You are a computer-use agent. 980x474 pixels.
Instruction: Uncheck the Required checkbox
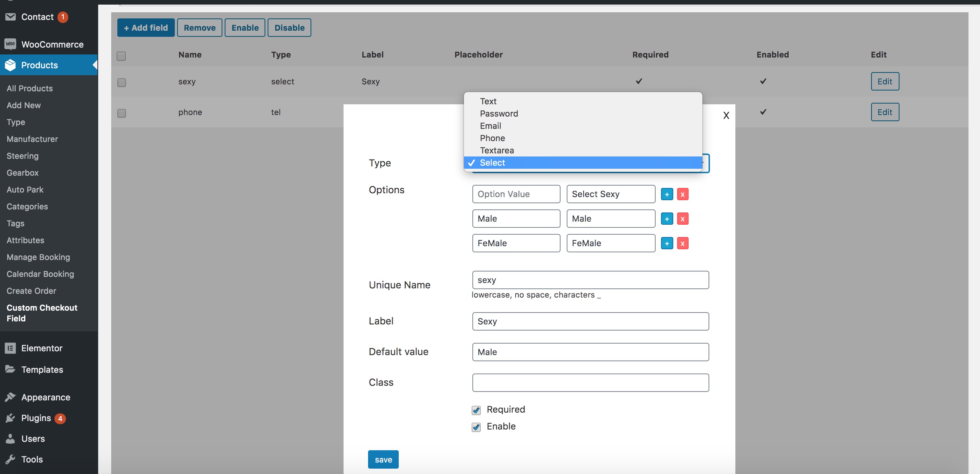pyautogui.click(x=476, y=410)
